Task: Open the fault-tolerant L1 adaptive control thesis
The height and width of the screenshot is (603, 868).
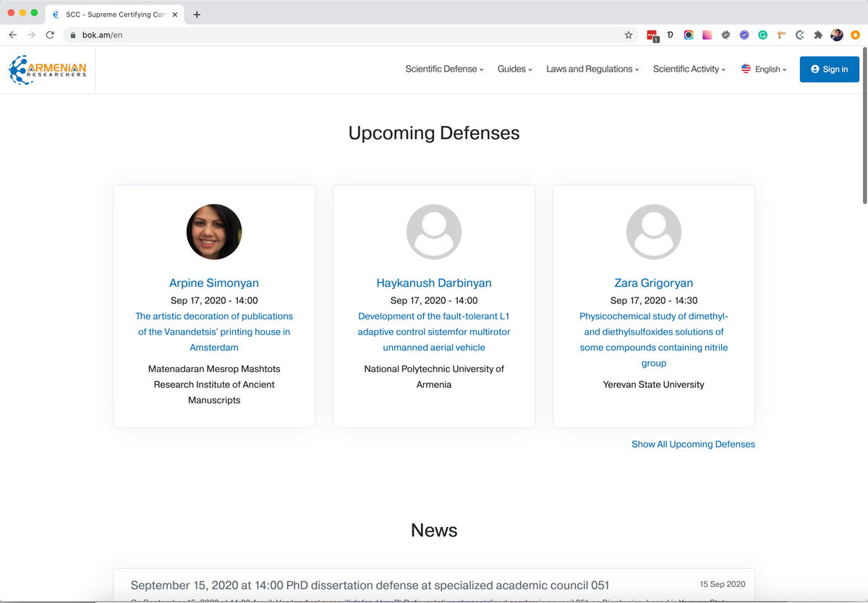Action: click(x=434, y=332)
